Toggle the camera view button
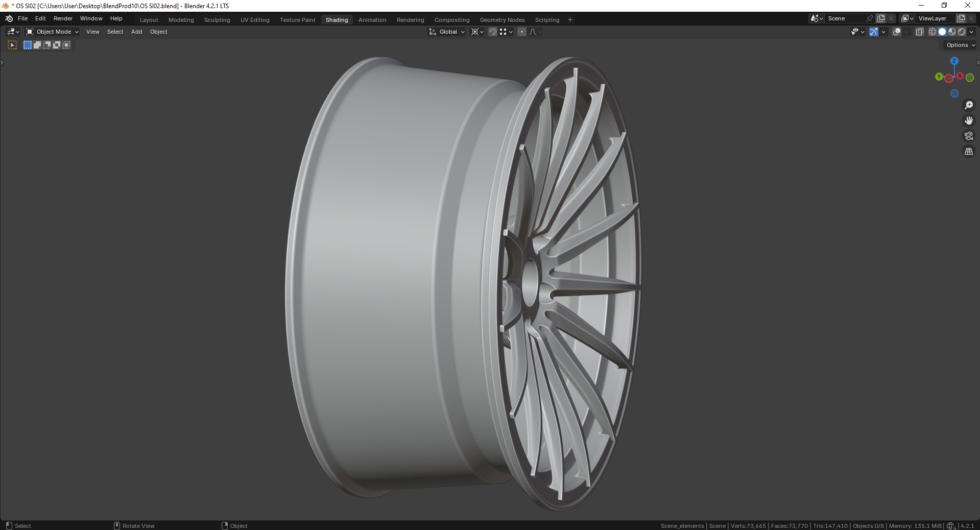 tap(969, 136)
